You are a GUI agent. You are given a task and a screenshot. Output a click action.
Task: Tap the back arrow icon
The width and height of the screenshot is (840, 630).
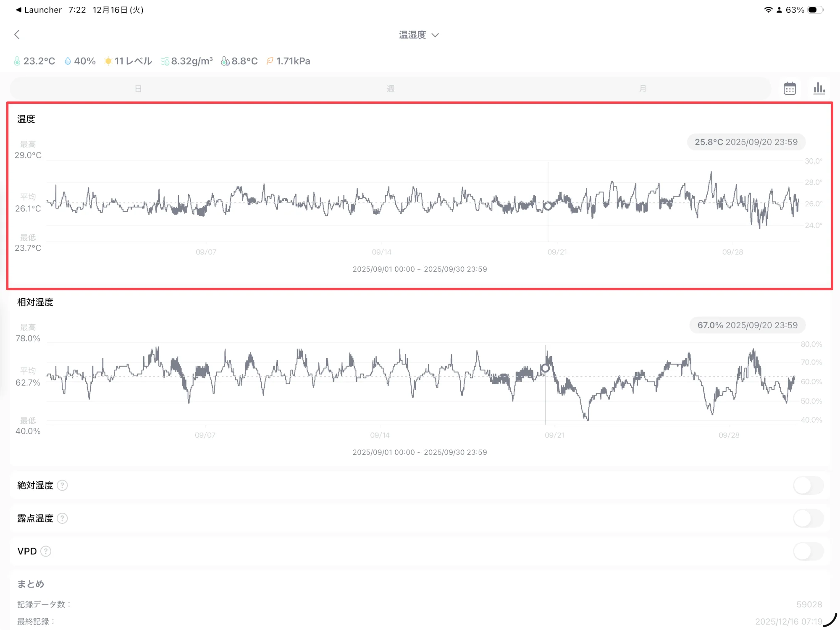pos(17,34)
